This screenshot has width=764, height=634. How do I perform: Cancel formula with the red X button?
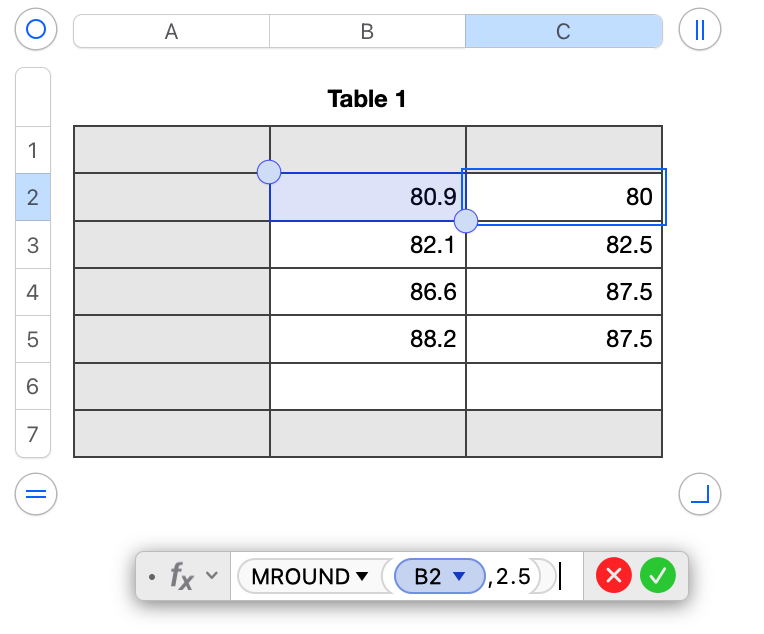click(614, 575)
